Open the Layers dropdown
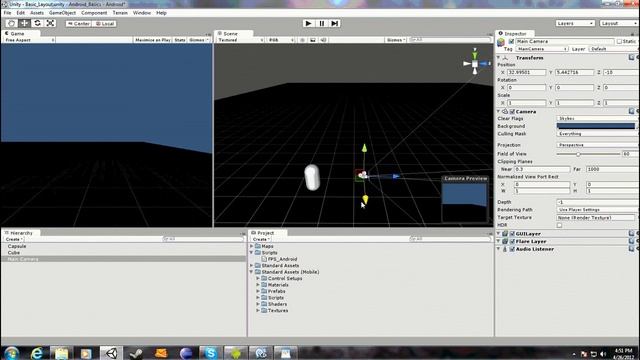The width and height of the screenshot is (640, 360). coord(575,24)
